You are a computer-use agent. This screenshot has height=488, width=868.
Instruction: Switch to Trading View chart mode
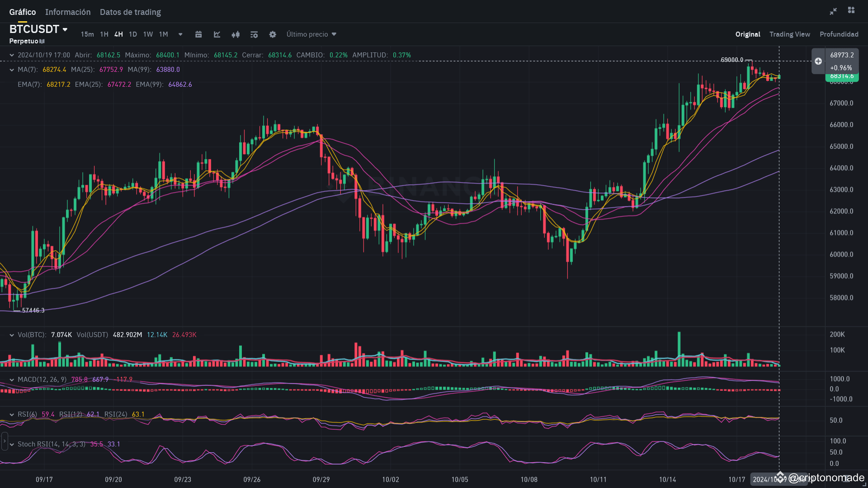pyautogui.click(x=789, y=34)
